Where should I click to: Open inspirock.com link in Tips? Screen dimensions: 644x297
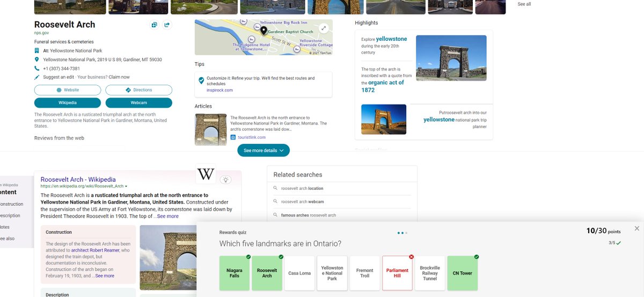click(x=219, y=90)
